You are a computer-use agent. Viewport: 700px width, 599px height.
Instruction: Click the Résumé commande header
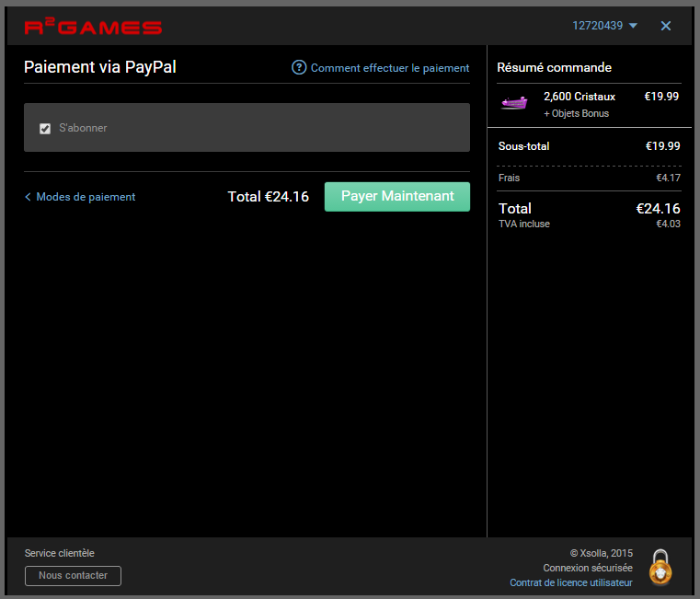click(x=554, y=67)
